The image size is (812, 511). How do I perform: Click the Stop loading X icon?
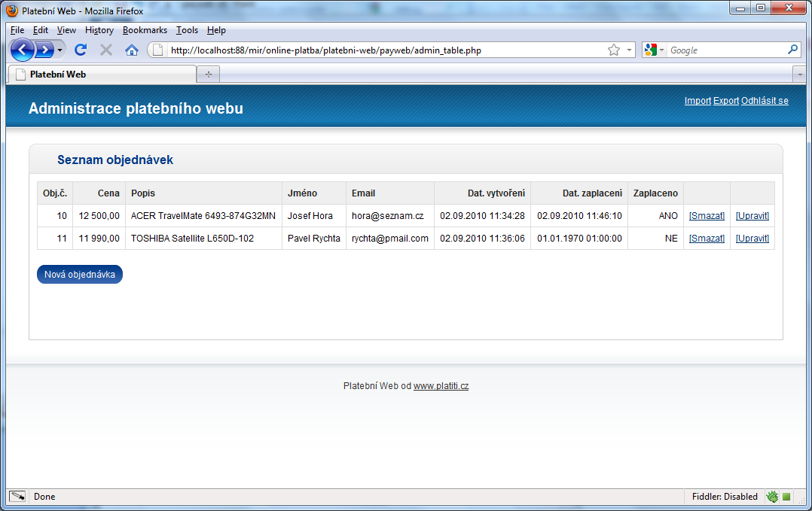tap(106, 50)
